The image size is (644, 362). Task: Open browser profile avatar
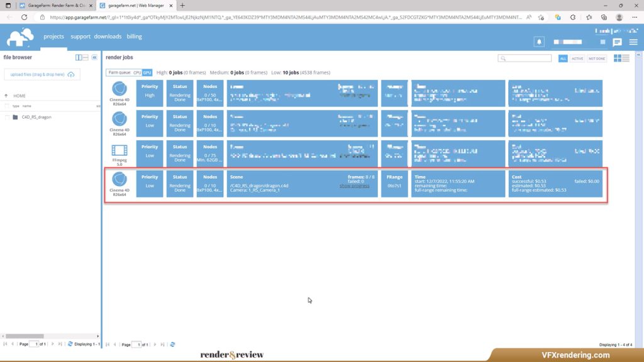[619, 17]
